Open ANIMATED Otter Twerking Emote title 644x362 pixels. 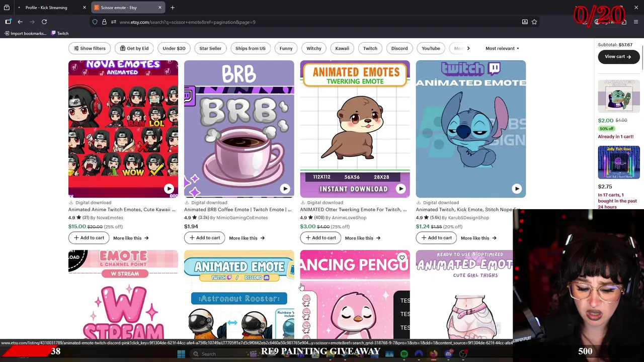click(353, 210)
